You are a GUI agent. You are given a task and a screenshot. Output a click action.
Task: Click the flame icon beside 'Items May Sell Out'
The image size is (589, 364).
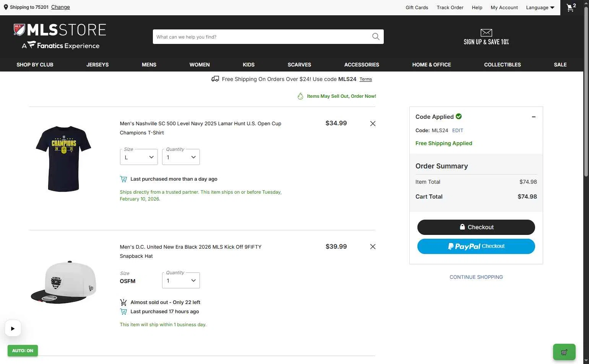(300, 96)
